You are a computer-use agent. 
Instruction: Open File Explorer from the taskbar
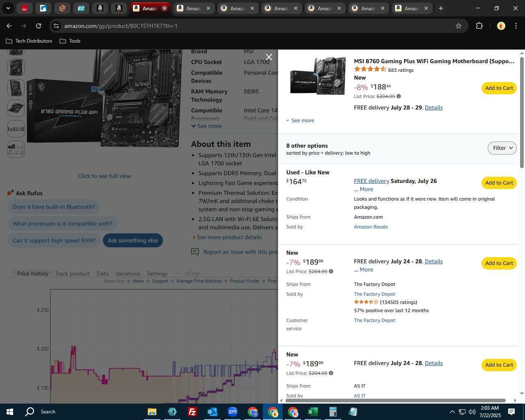pyautogui.click(x=152, y=412)
